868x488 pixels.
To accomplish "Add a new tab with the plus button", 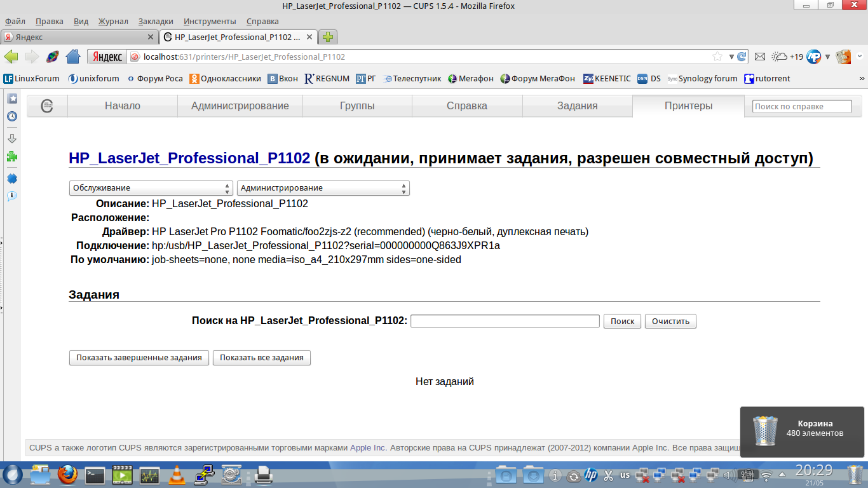I will [328, 37].
